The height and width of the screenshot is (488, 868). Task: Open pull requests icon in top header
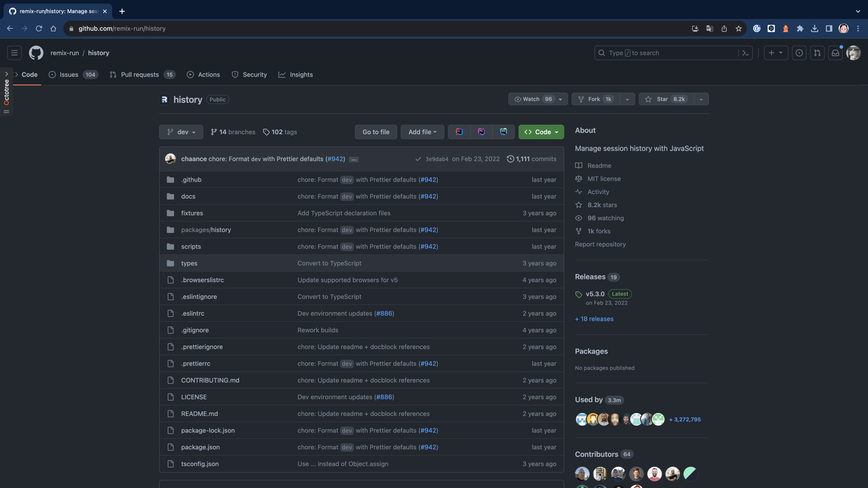pyautogui.click(x=817, y=53)
